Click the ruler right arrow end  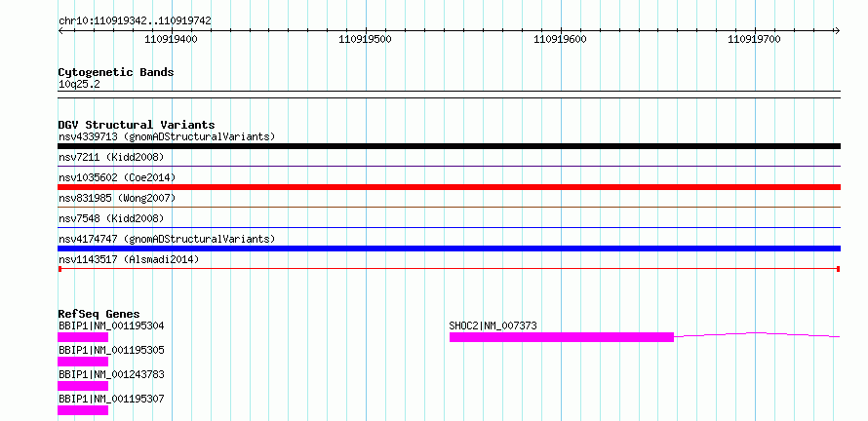coord(838,31)
